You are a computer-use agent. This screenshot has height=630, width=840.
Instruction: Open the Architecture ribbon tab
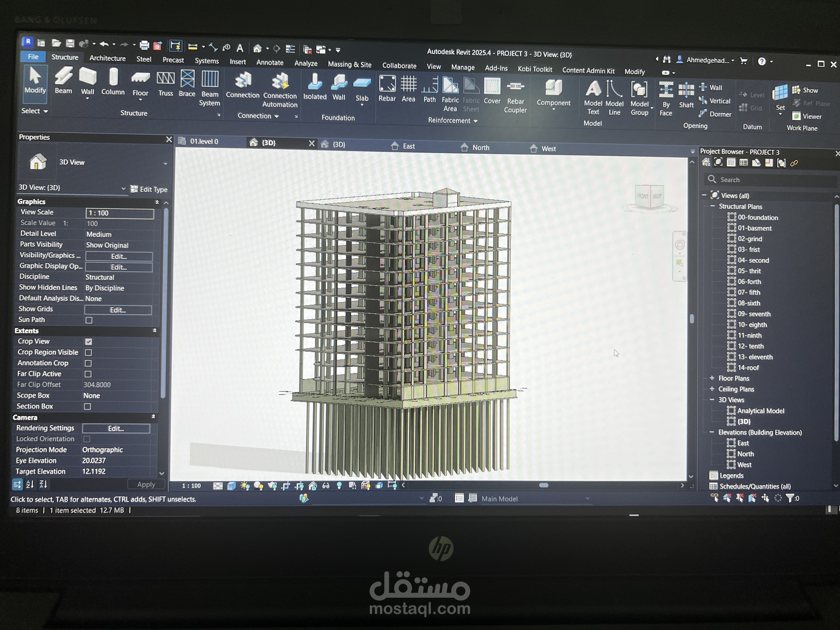tap(107, 58)
